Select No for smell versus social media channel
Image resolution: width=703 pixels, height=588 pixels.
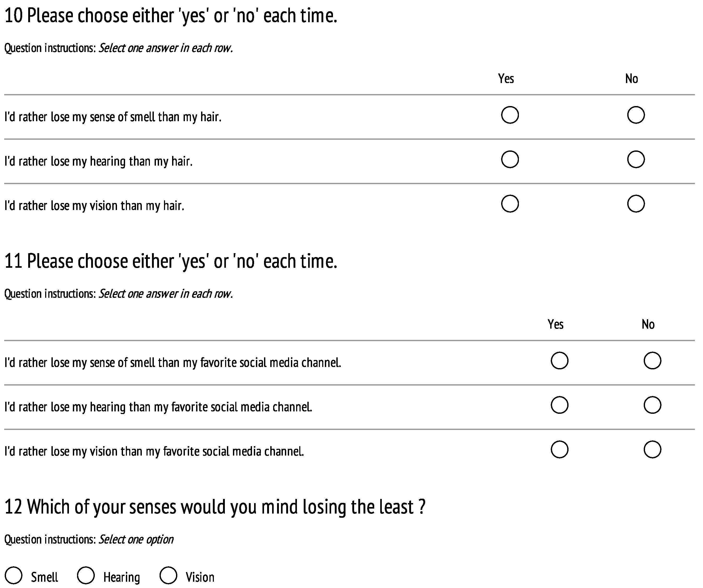652,361
